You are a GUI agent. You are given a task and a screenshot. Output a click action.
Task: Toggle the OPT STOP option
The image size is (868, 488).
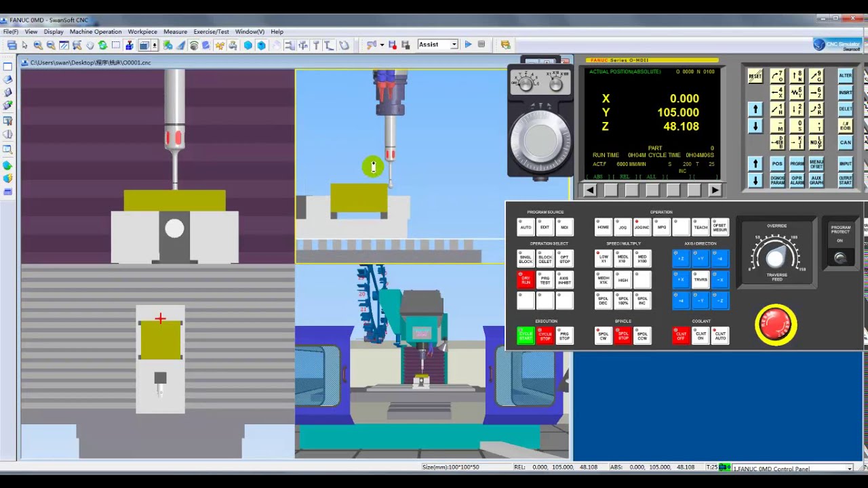[564, 258]
